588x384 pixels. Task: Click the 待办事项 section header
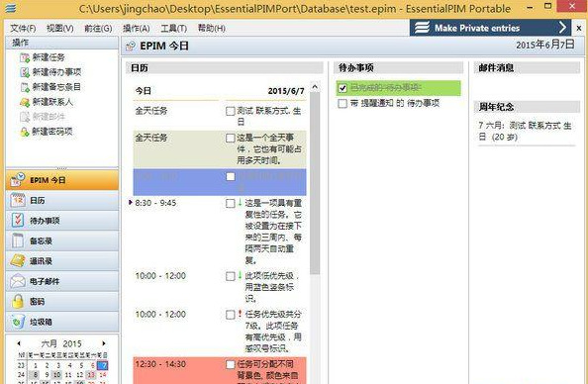tap(398, 68)
